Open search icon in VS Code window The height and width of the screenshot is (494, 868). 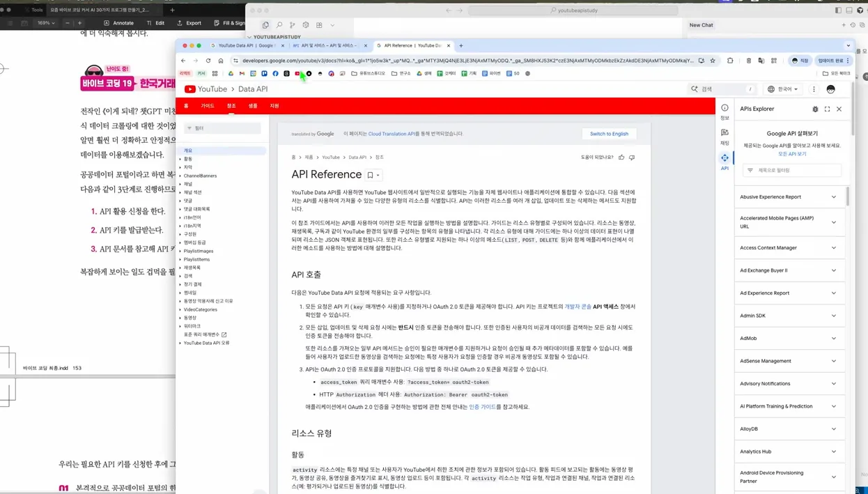(279, 25)
